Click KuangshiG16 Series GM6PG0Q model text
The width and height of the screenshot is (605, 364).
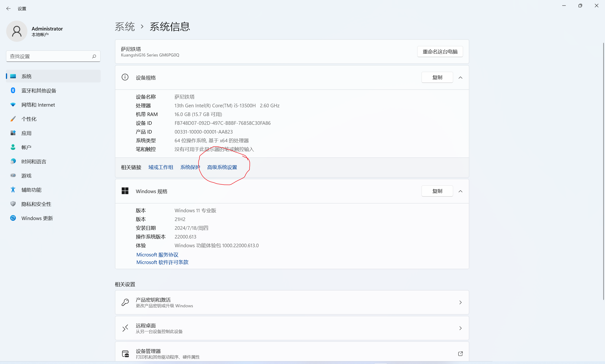pos(150,55)
